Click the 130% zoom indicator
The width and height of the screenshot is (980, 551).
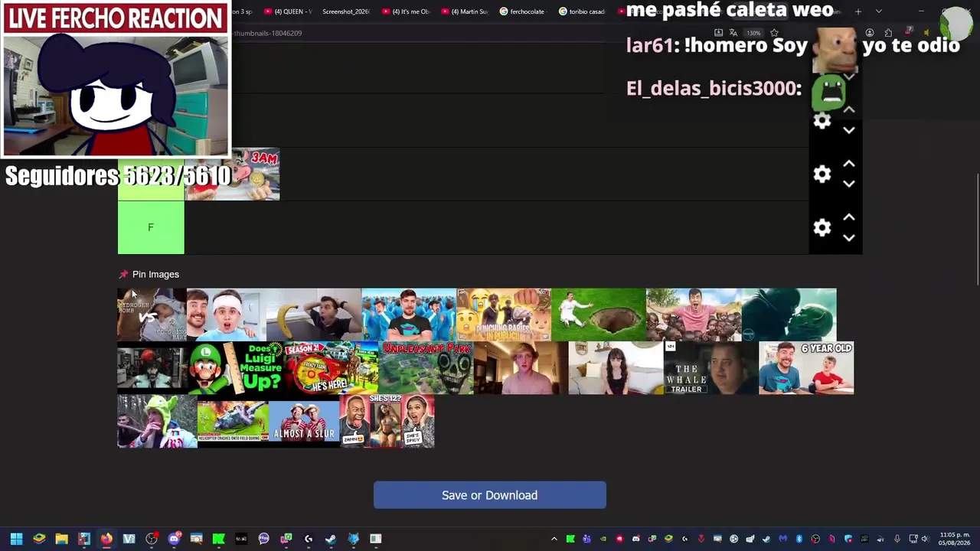(x=754, y=33)
